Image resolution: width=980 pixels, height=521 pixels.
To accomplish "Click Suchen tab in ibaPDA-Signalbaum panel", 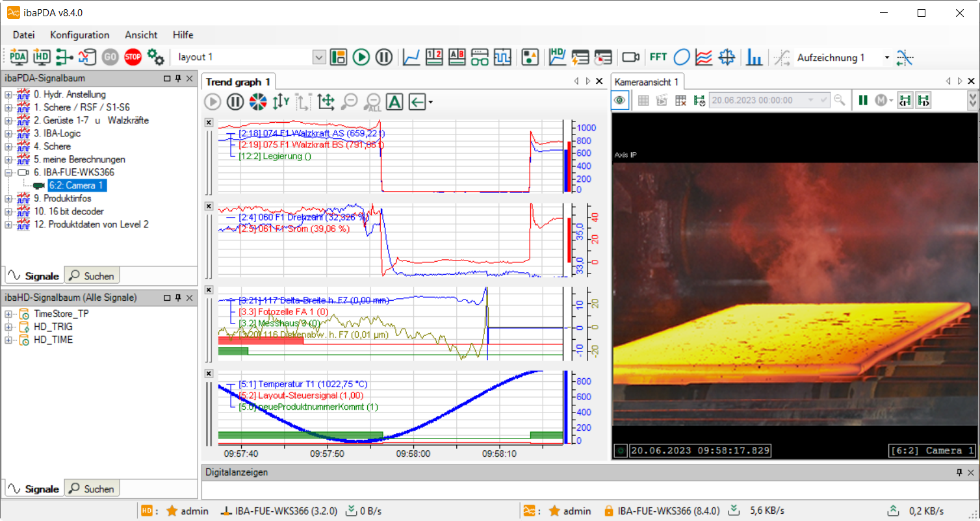I will [92, 276].
